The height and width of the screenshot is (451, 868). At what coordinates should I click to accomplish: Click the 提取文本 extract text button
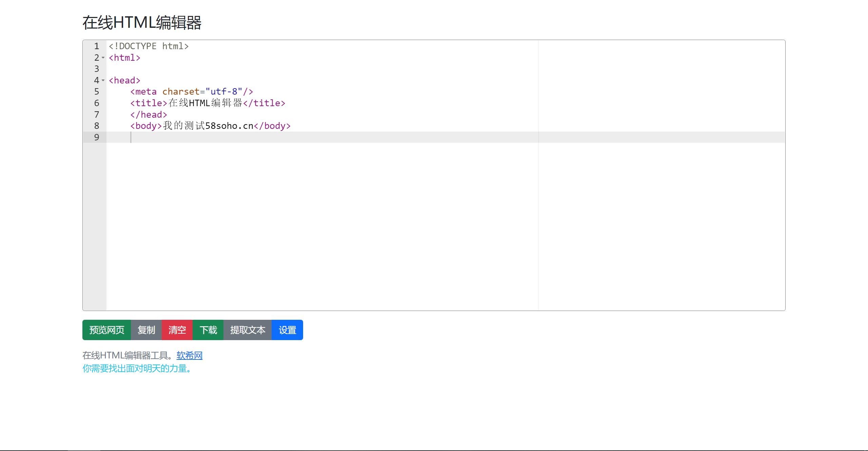pos(248,330)
